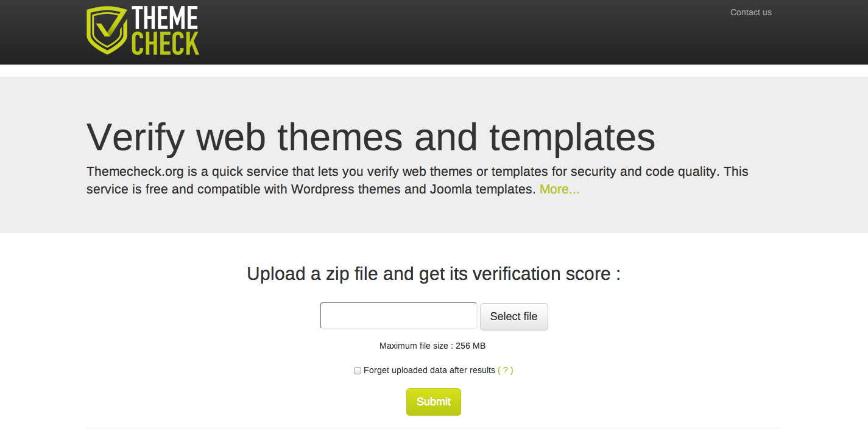
Task: Click the Themecheck.org description paragraph
Action: [x=417, y=180]
